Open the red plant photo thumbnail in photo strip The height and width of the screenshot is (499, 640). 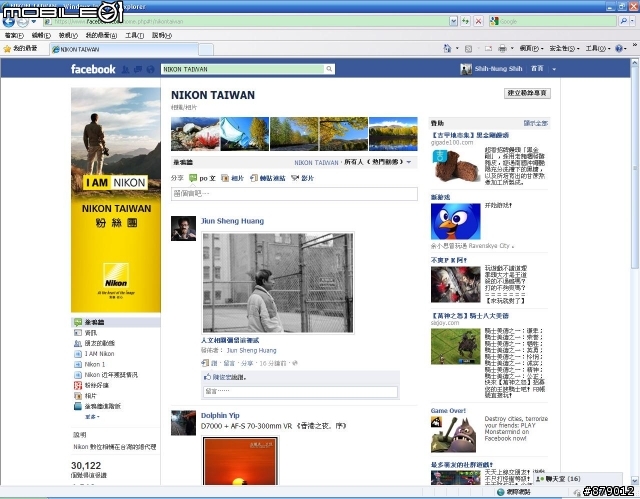[195, 134]
